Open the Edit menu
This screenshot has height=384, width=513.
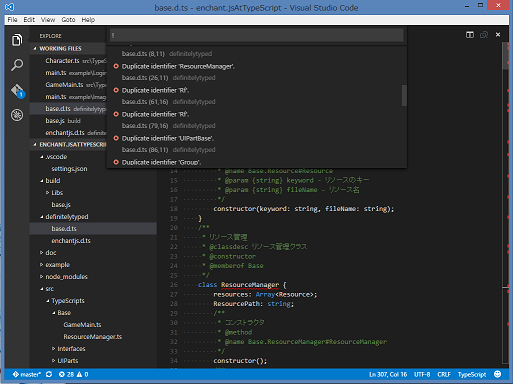tap(29, 20)
